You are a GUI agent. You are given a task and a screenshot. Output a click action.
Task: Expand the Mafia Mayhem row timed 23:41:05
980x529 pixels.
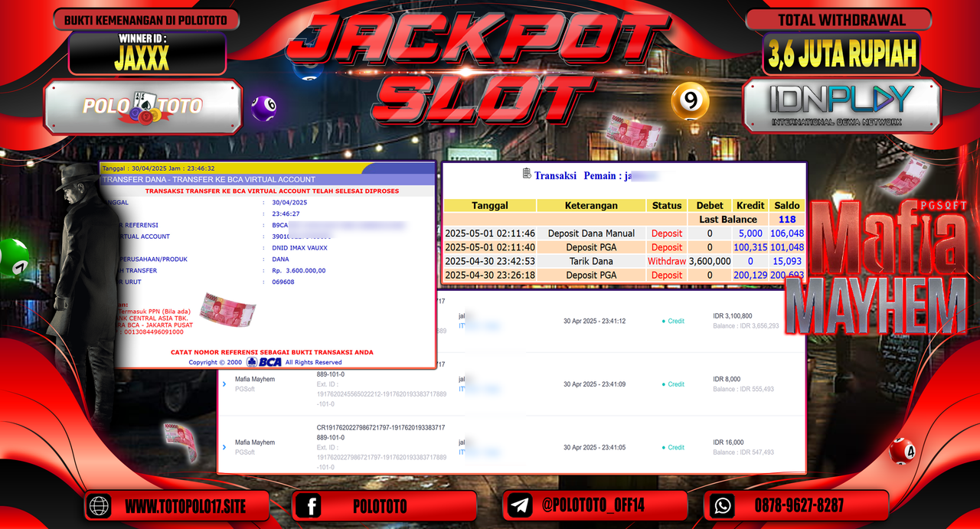click(224, 447)
